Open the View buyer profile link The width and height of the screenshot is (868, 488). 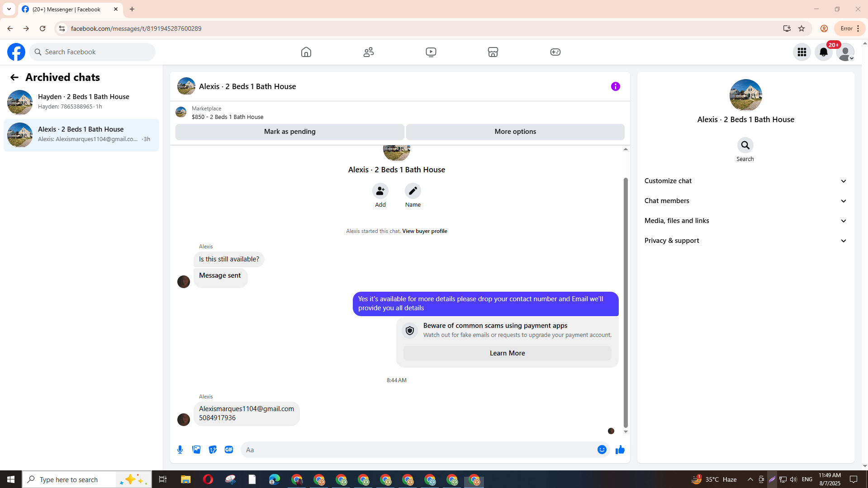(x=425, y=231)
